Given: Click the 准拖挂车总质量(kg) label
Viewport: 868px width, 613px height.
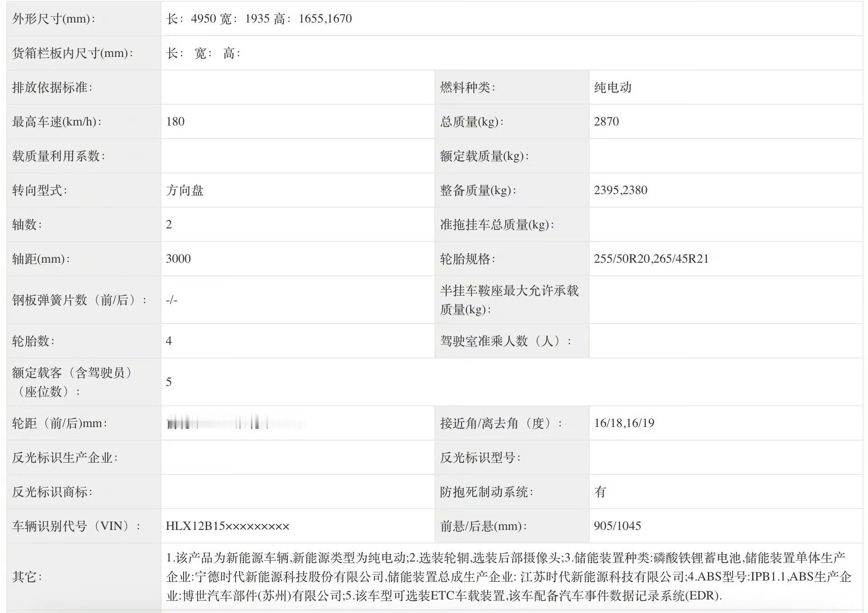Looking at the screenshot, I should [497, 225].
